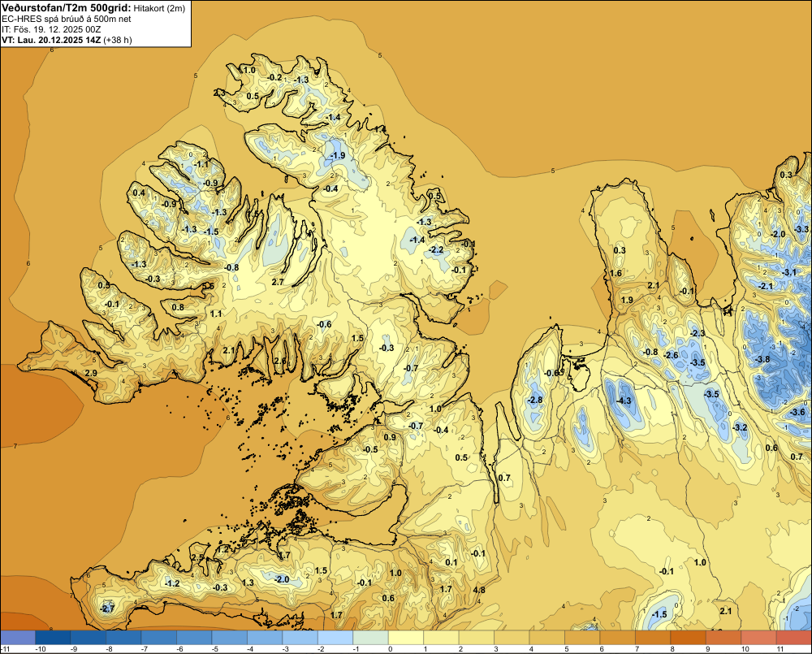
Task: Pick the legend color between 0 and 1
Action: point(406,638)
